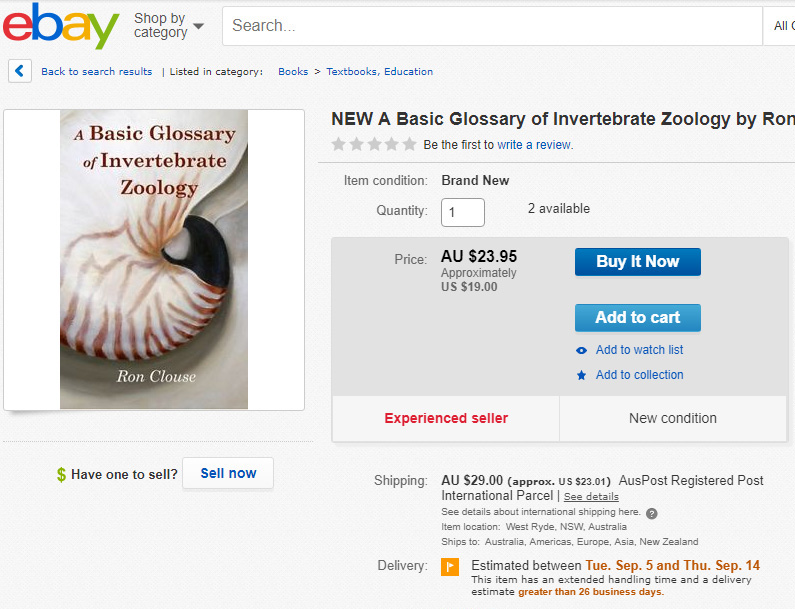Screen dimensions: 795x609
Task: Click the eBay logo
Action: click(x=61, y=26)
